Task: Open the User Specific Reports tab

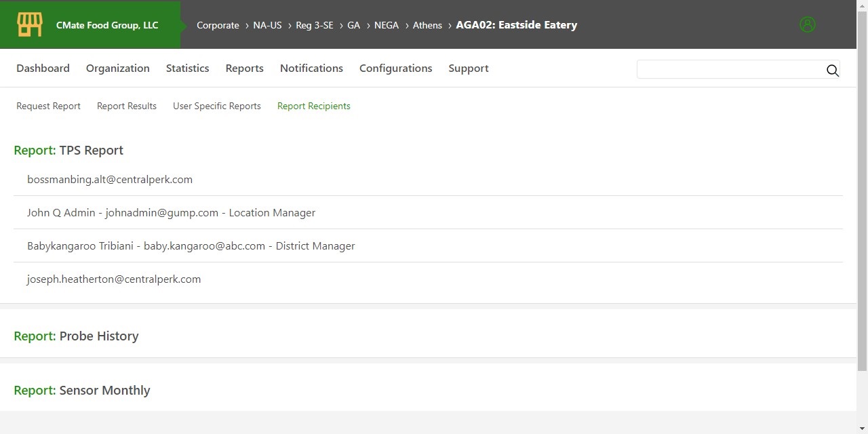Action: (216, 106)
